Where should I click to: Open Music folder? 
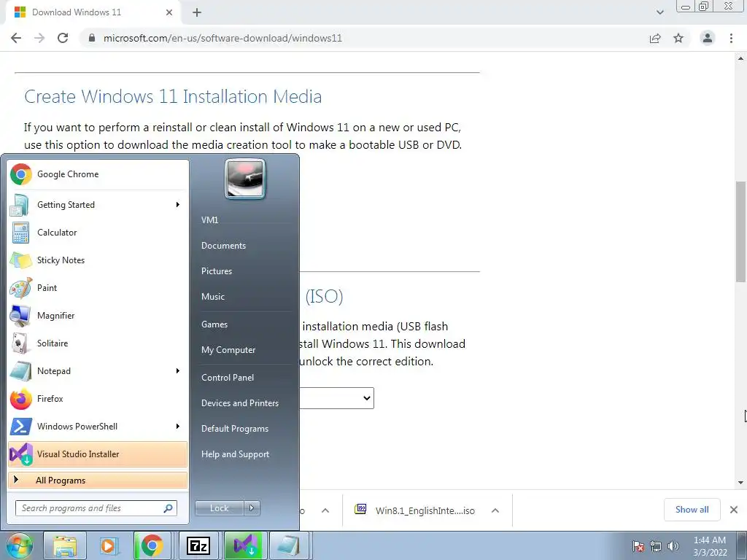[212, 297]
